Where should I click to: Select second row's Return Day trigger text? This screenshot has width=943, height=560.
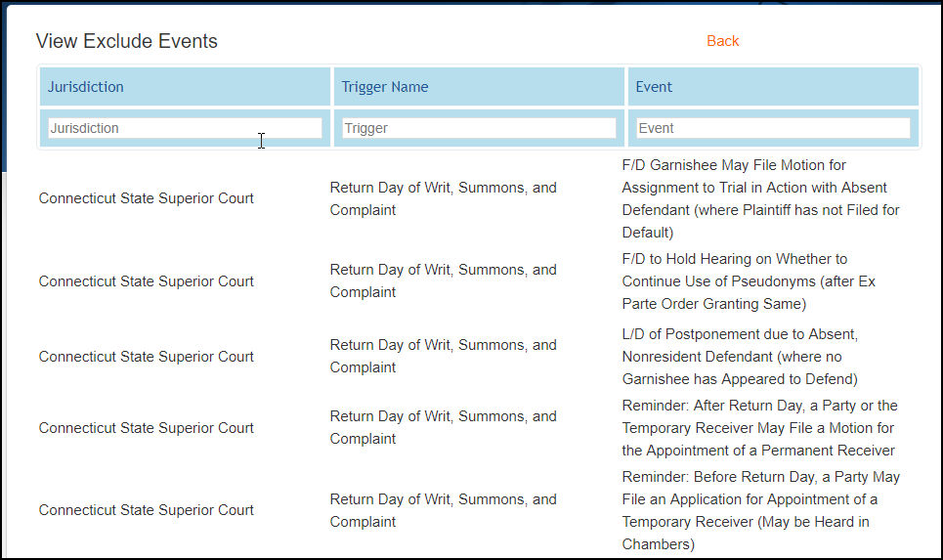coord(444,280)
